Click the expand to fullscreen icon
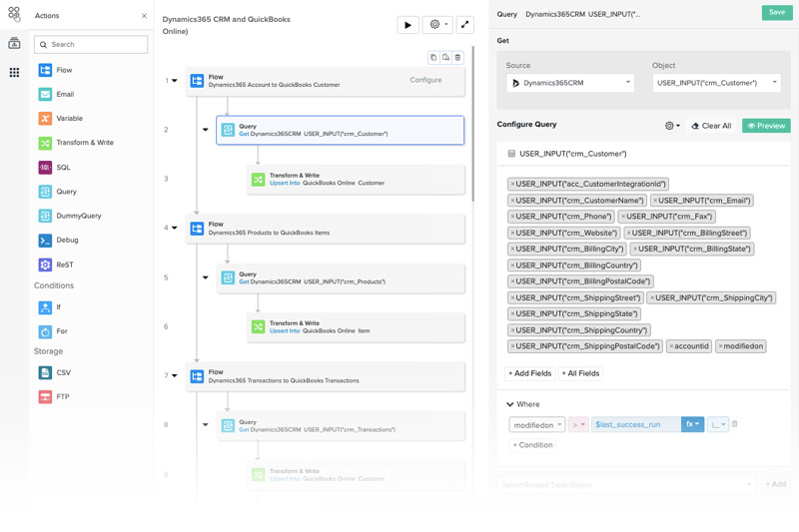Screen dimensions: 799x532 click(x=464, y=25)
